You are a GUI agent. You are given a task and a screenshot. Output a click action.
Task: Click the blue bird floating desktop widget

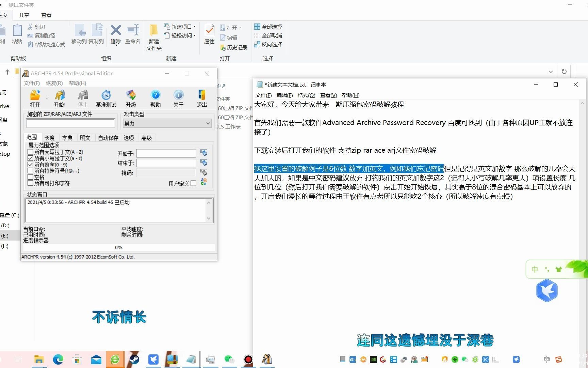(547, 290)
